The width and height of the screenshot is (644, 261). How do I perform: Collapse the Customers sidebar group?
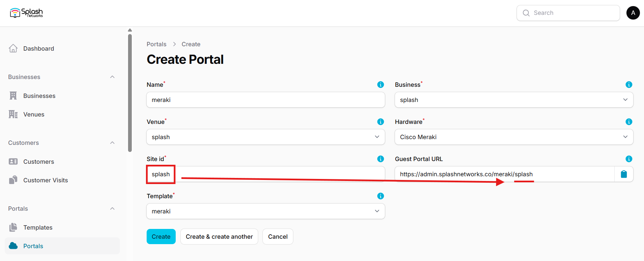112,143
